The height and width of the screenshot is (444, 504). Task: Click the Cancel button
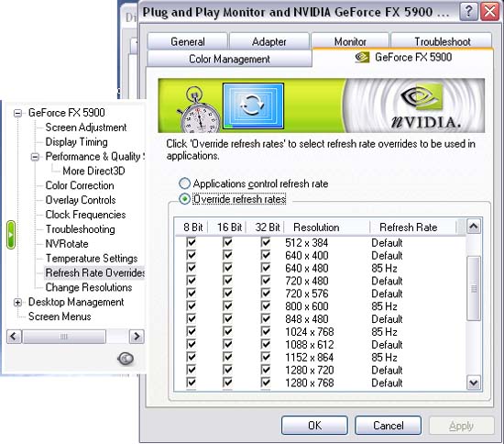388,426
